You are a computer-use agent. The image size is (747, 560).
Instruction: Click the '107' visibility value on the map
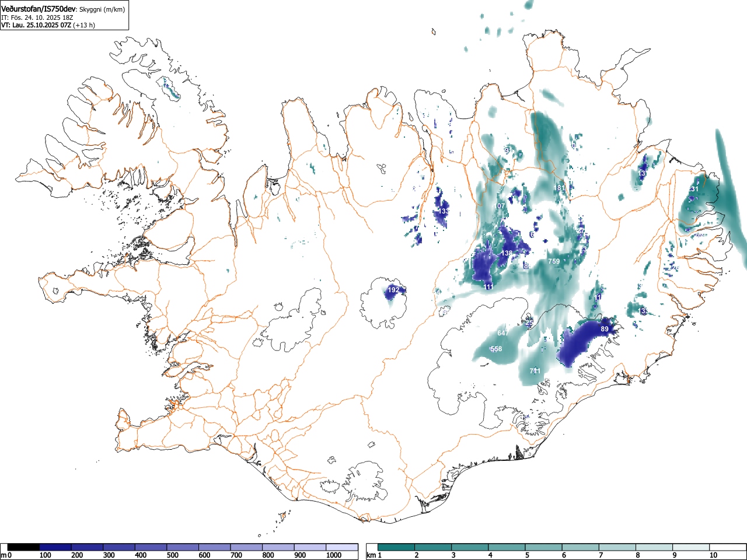tap(500, 206)
